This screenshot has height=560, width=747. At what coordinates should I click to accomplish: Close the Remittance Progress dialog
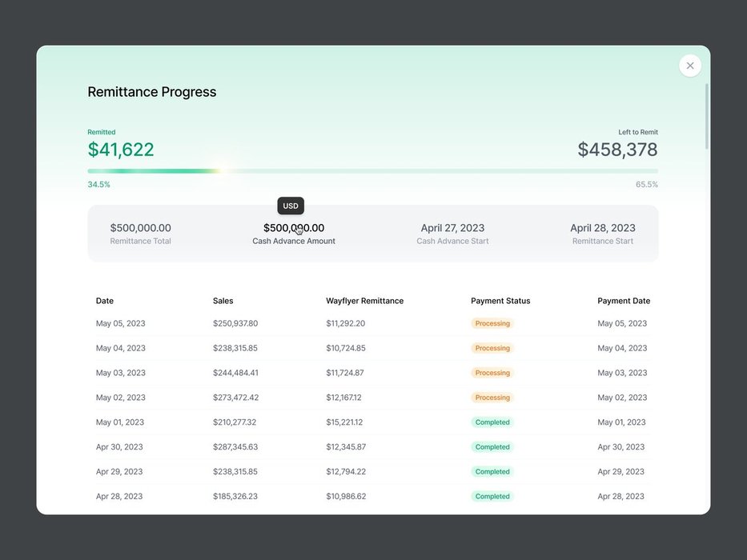[x=690, y=66]
